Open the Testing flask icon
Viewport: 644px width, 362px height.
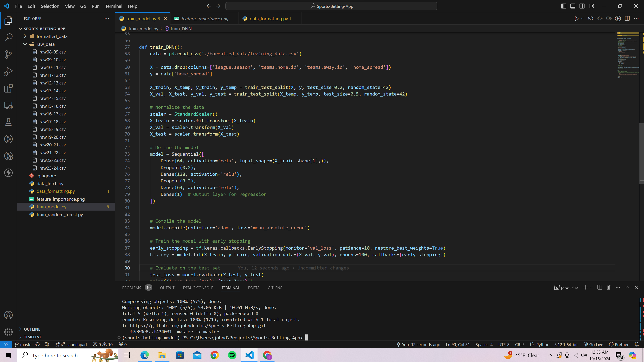tap(8, 122)
